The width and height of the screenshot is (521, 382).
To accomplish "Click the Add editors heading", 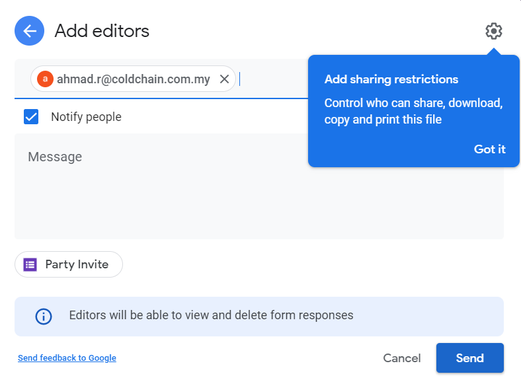I will pyautogui.click(x=102, y=31).
